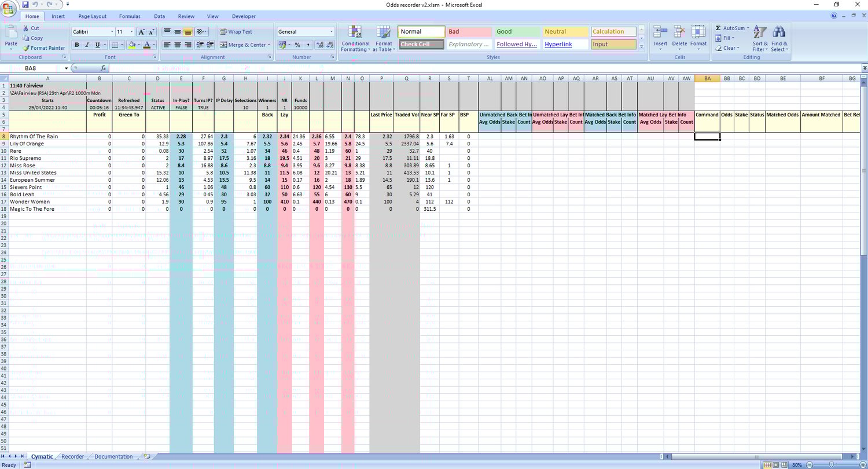
Task: Click the Insert cells button
Action: (660, 39)
